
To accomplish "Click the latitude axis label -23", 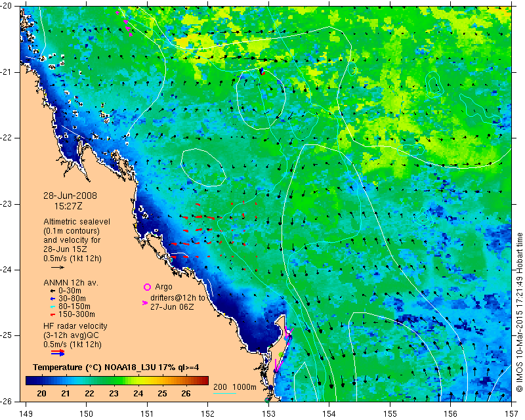I will pos(6,204).
